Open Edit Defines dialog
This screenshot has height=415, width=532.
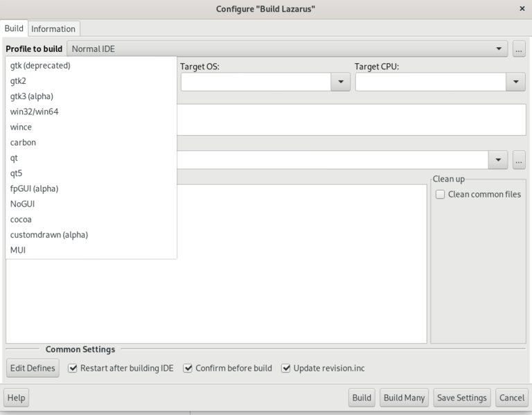[x=33, y=369]
